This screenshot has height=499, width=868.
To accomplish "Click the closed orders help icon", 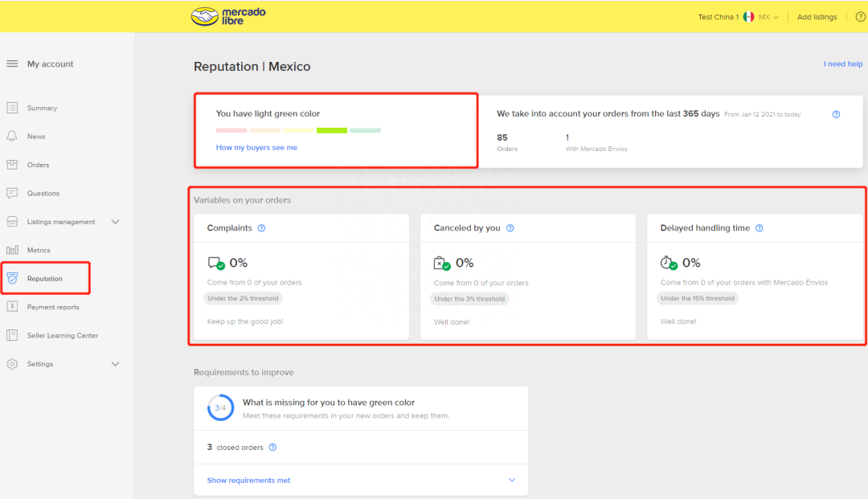I will 272,447.
